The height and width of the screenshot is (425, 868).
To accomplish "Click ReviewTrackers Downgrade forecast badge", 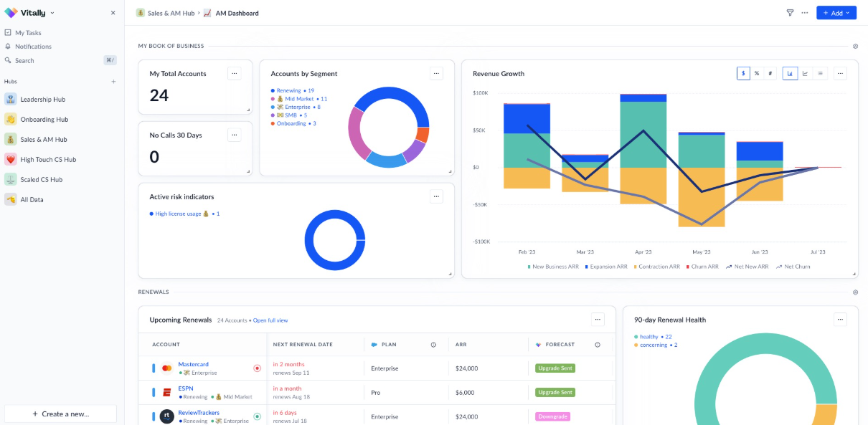I will (x=552, y=416).
